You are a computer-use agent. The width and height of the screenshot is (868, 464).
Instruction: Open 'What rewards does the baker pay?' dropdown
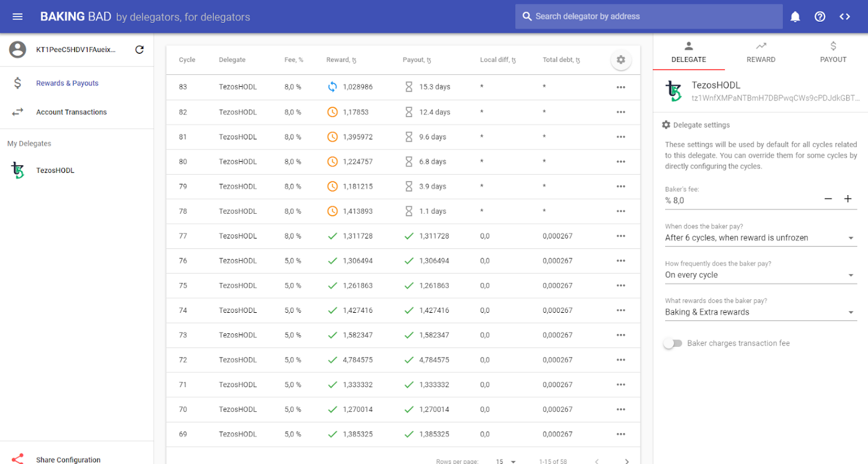point(761,312)
